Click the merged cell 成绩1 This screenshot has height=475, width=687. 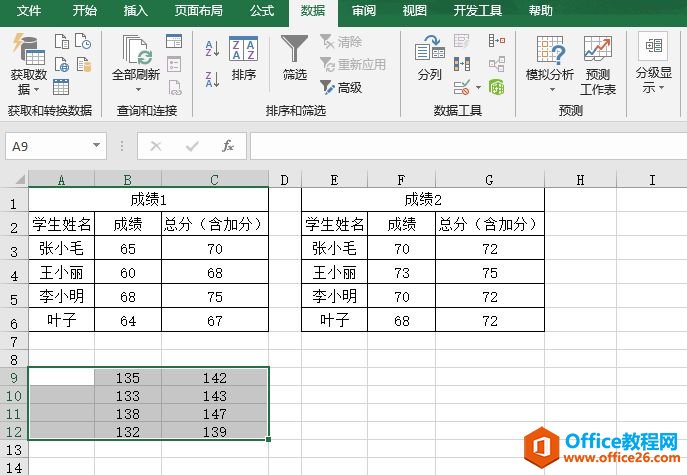[x=149, y=200]
